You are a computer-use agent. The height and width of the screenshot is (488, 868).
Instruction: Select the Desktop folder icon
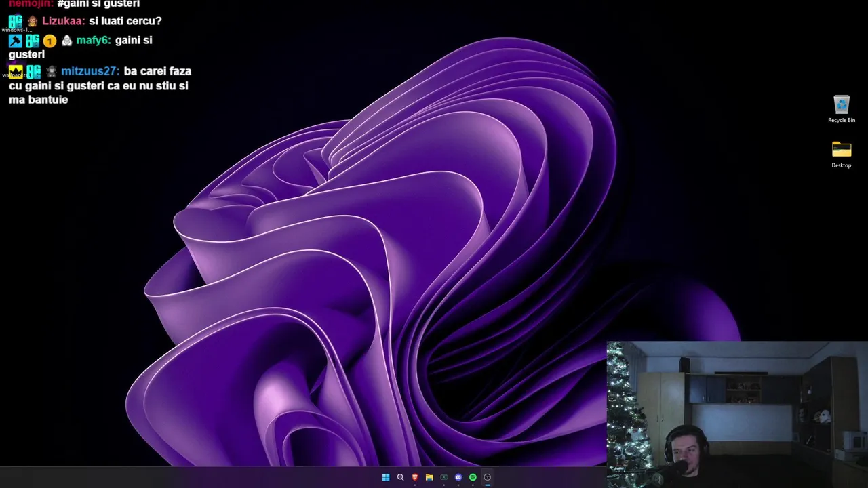[x=842, y=149]
